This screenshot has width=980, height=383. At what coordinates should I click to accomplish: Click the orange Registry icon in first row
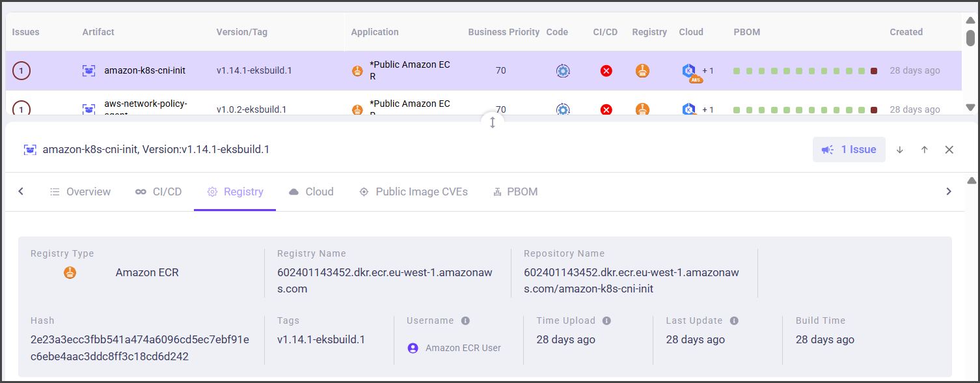pos(642,71)
